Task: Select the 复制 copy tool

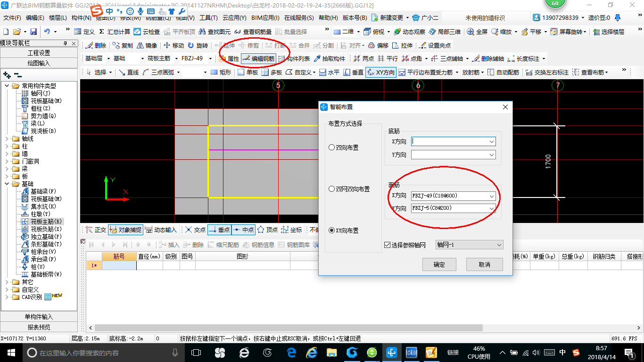Action: pos(123,46)
